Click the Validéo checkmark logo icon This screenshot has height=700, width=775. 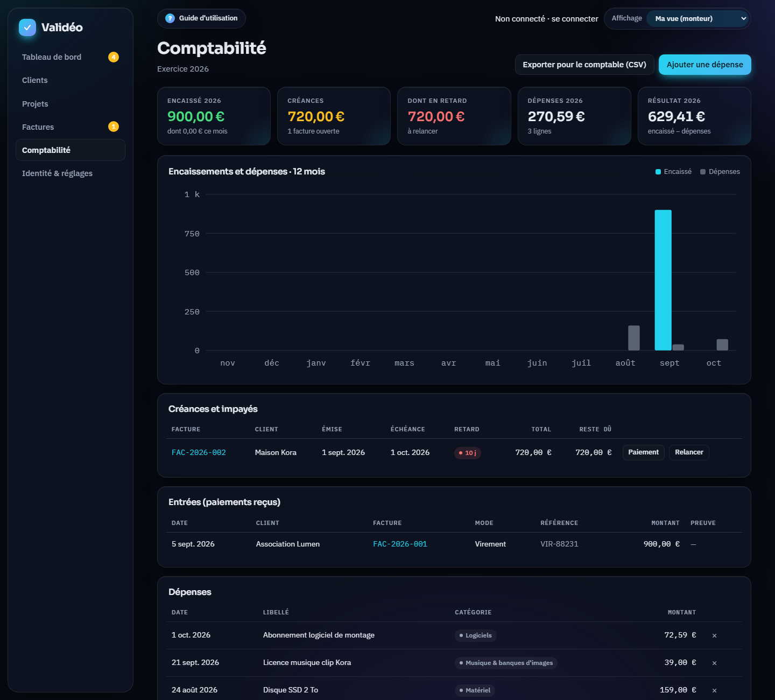point(27,27)
